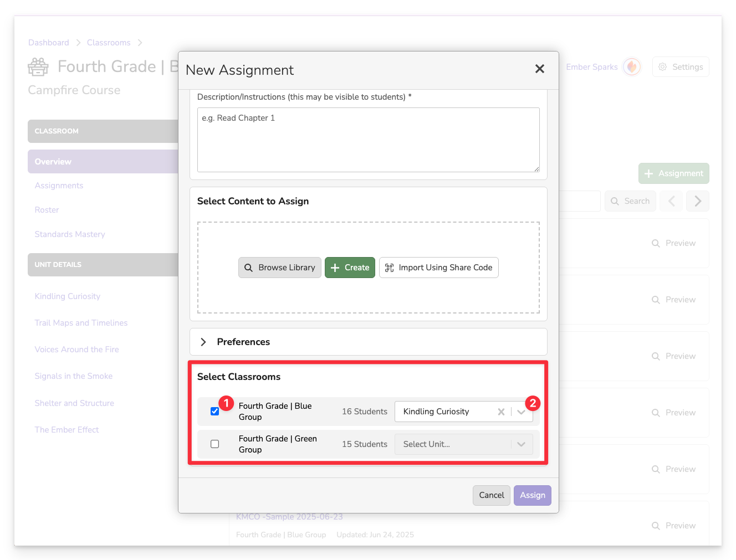Open Assignments in the sidebar
Image resolution: width=736 pixels, height=560 pixels.
59,186
